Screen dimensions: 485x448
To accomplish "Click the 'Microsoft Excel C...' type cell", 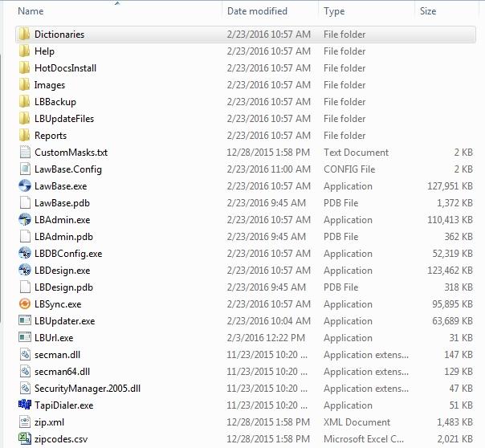I will pos(364,438).
